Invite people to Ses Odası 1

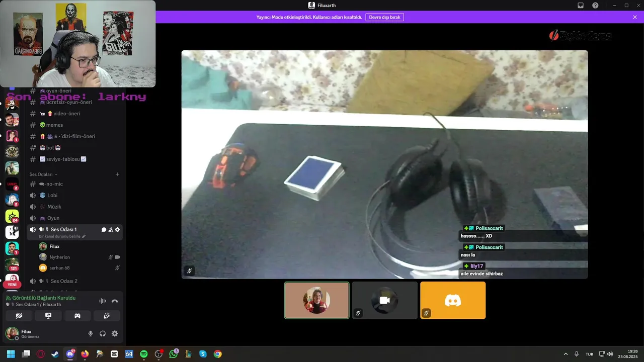tap(111, 230)
